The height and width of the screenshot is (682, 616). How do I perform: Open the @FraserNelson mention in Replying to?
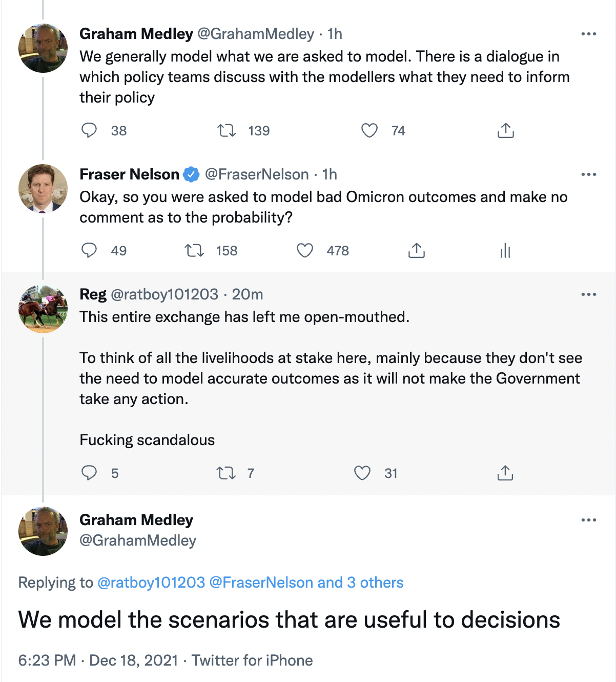click(261, 583)
